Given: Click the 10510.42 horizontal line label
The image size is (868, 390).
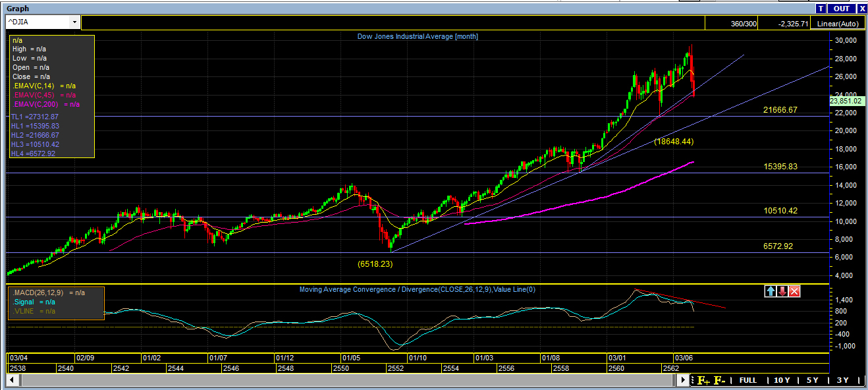Looking at the screenshot, I should pyautogui.click(x=780, y=211).
